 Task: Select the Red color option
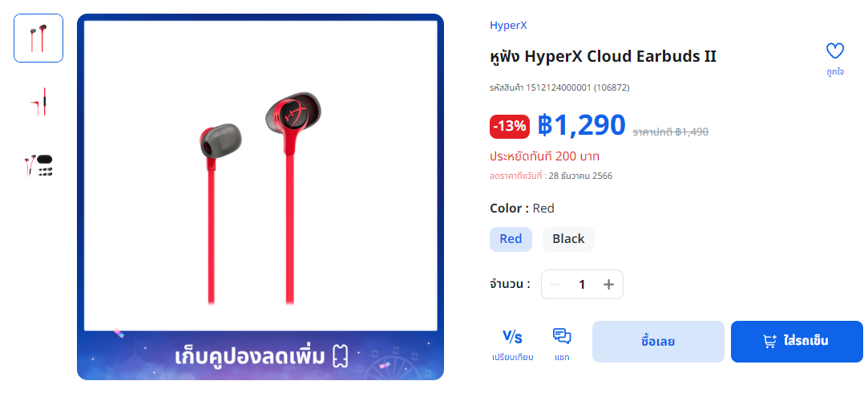tap(511, 239)
